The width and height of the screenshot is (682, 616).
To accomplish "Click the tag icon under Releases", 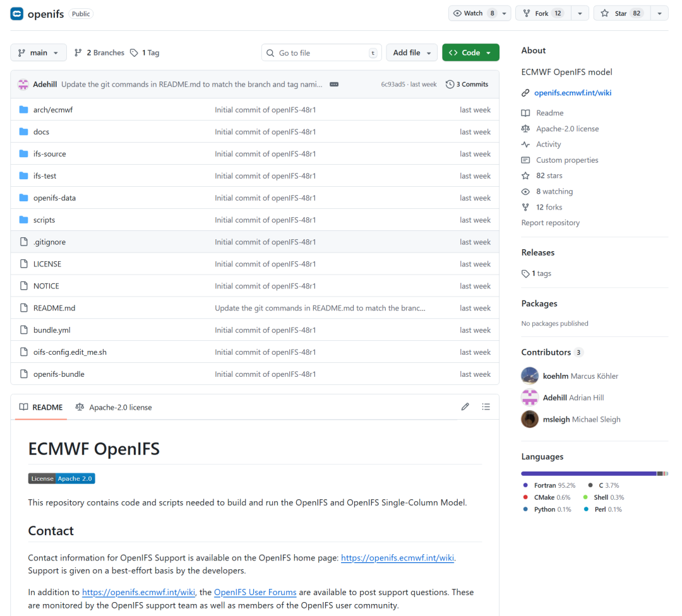I will pos(525,273).
